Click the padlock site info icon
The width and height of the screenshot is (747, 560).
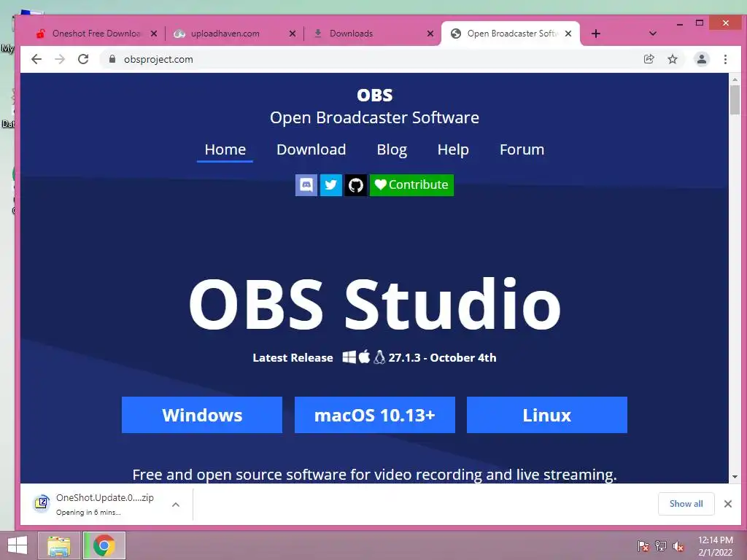coord(112,59)
